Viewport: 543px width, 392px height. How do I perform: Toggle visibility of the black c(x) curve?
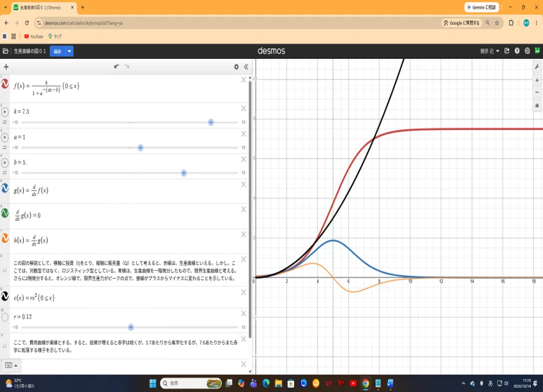pyautogui.click(x=5, y=296)
